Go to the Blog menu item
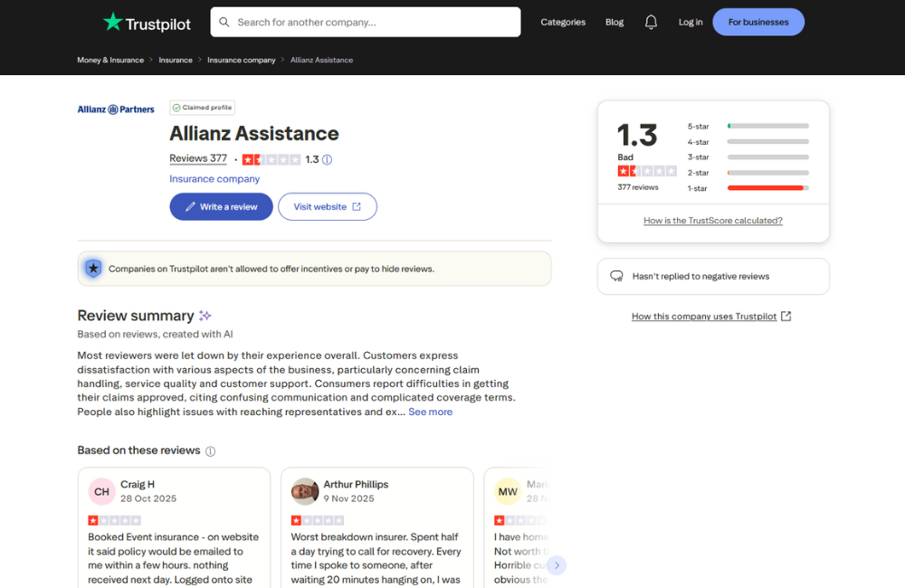Viewport: 905px width, 588px height. click(614, 23)
